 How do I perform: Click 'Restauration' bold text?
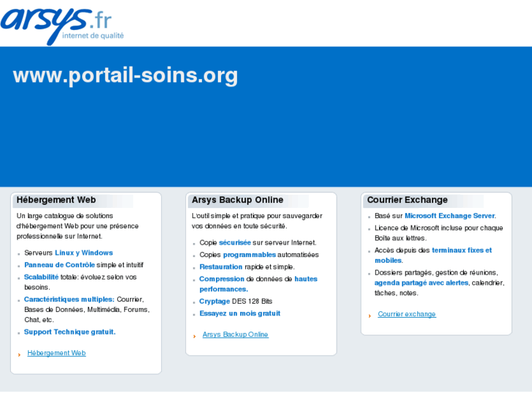click(221, 267)
